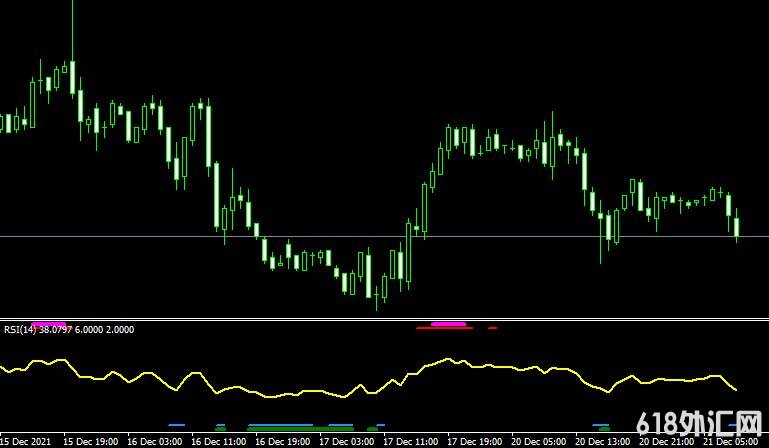Click the "20 Dec 13:00" time axis label
This screenshot has height=448, width=769.
pos(603,442)
